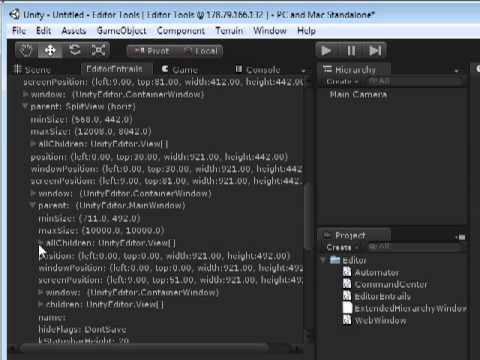
Task: Open the Assets menu
Action: [74, 31]
